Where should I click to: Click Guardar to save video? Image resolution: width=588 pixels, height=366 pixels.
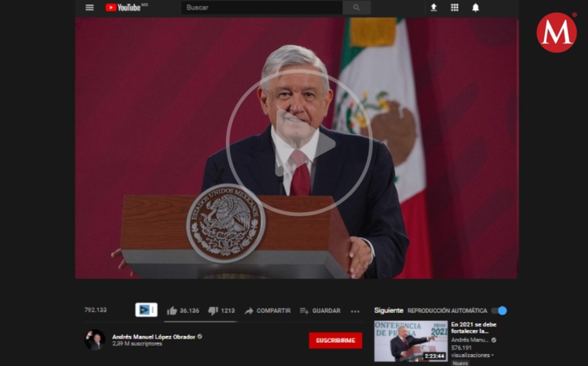(x=320, y=311)
